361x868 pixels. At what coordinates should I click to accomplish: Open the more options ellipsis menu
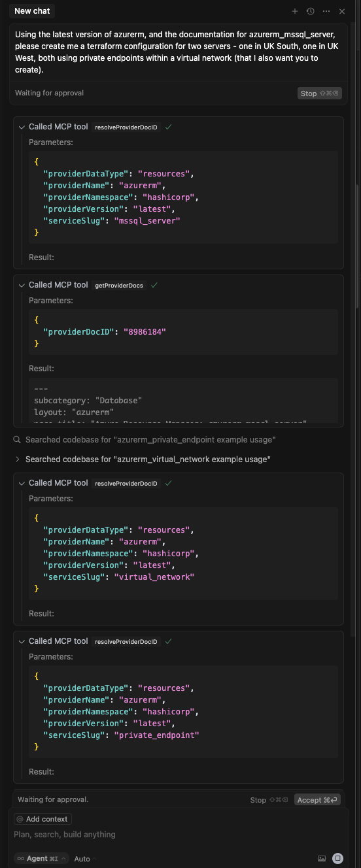click(326, 11)
